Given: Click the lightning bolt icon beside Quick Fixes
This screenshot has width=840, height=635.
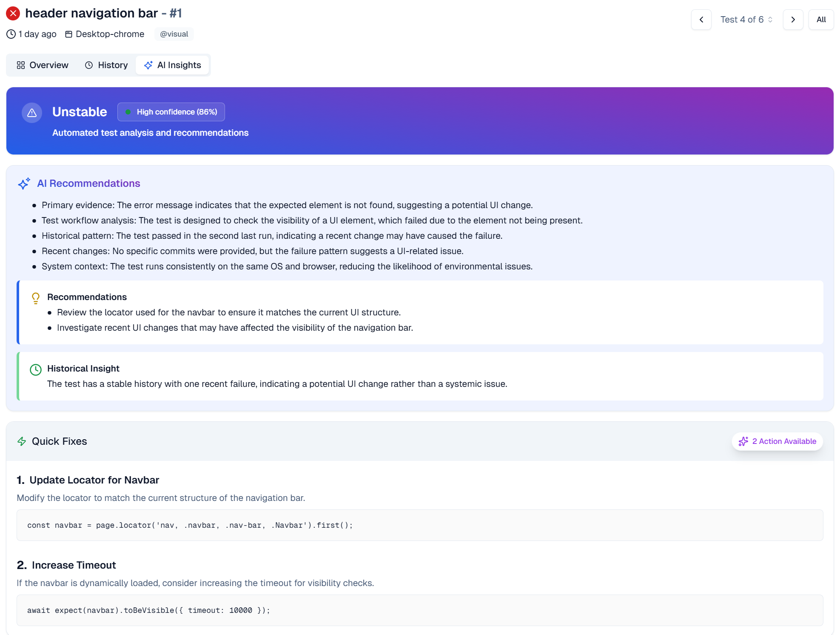Looking at the screenshot, I should tap(22, 441).
